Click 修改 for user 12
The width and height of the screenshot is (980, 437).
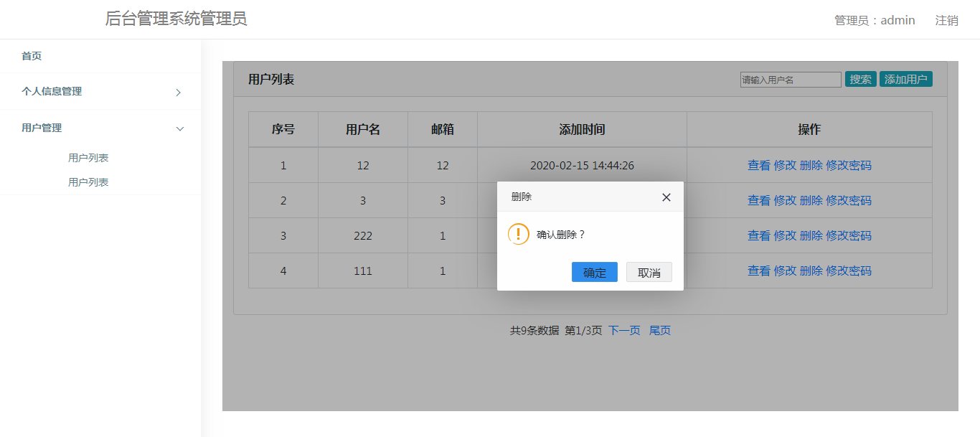pyautogui.click(x=785, y=165)
